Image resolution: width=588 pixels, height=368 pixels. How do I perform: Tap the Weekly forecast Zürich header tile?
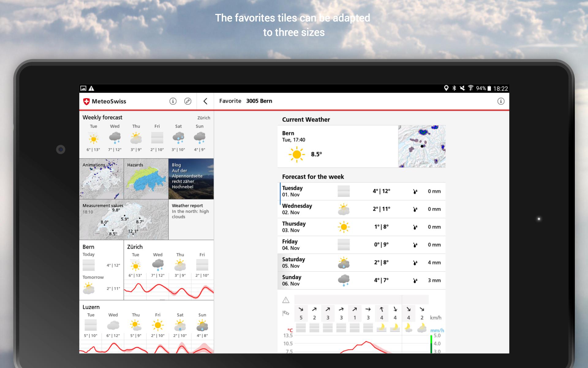[x=146, y=134]
